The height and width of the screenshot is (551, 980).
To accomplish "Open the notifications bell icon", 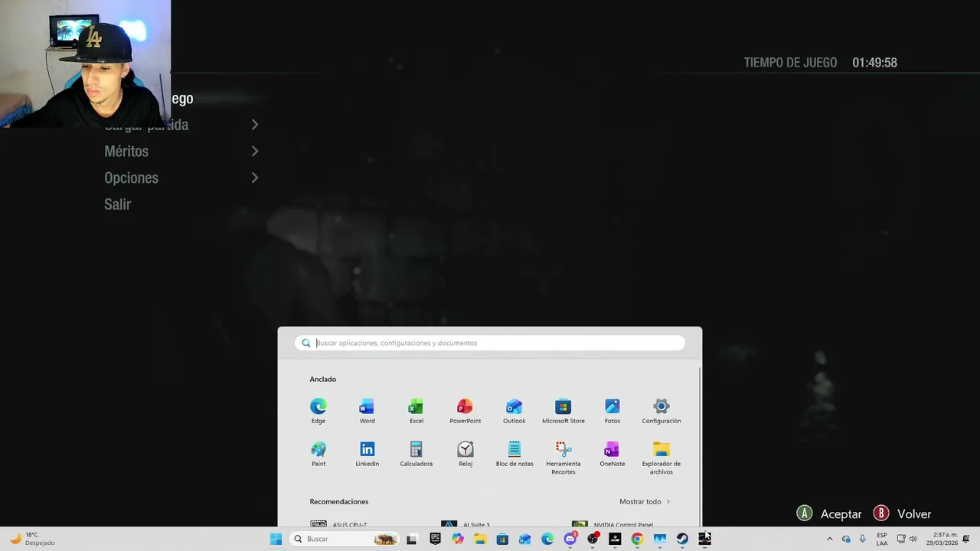I will pos(965,539).
